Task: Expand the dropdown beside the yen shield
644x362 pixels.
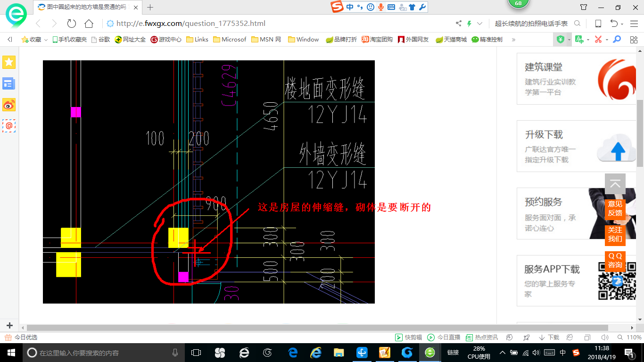Action: pos(569,40)
